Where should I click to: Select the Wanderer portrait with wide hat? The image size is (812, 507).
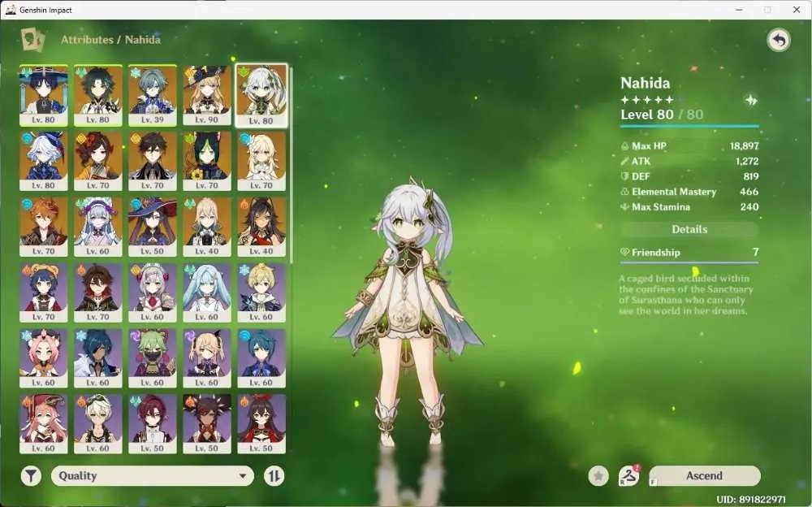coord(44,95)
